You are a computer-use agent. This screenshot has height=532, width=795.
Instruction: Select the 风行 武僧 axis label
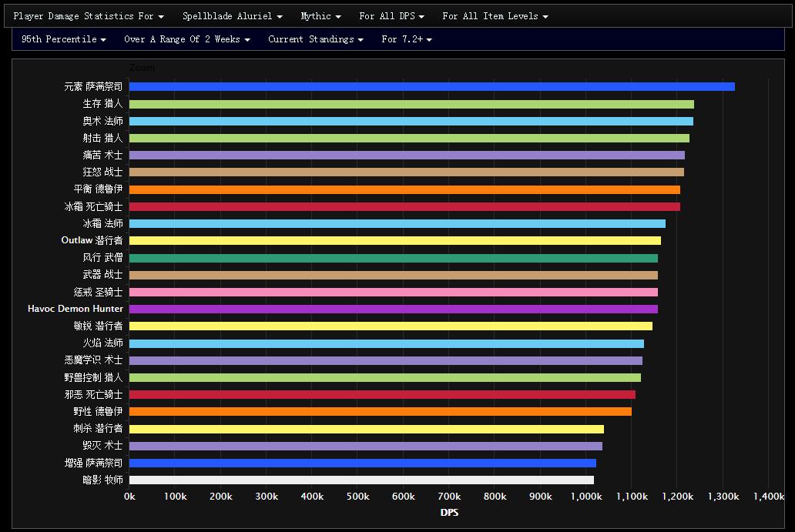tap(103, 258)
